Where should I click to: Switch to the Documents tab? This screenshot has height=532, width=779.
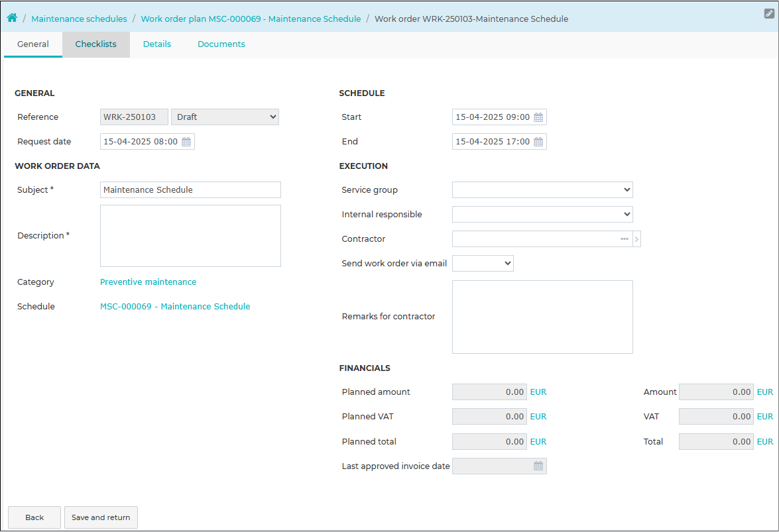(221, 44)
